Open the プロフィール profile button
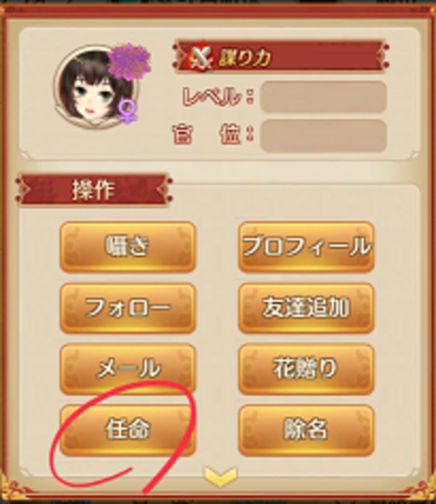This screenshot has height=504, width=436. [x=306, y=247]
